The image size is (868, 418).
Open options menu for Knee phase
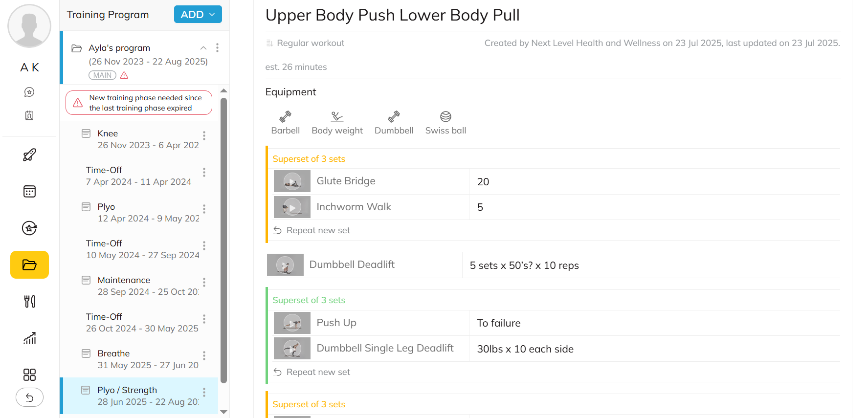204,135
